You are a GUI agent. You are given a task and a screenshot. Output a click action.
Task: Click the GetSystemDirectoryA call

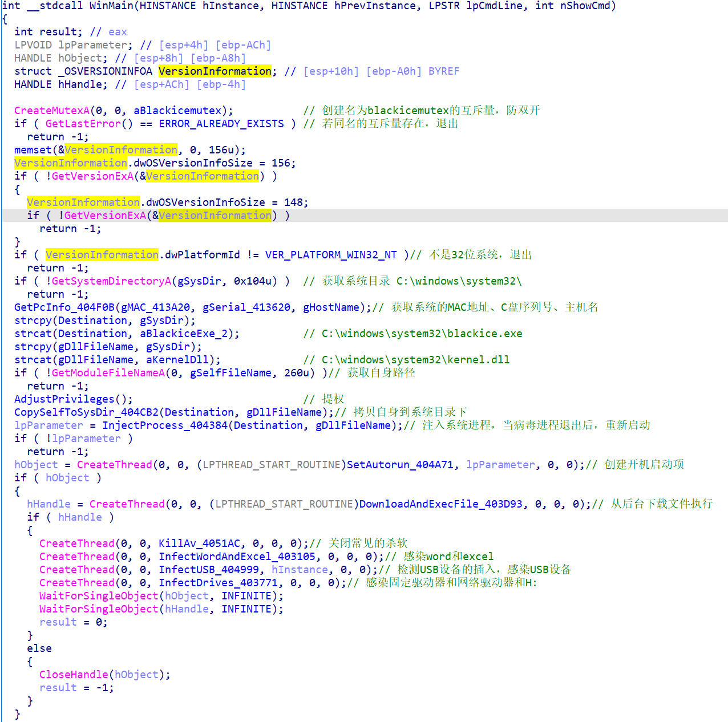112,281
